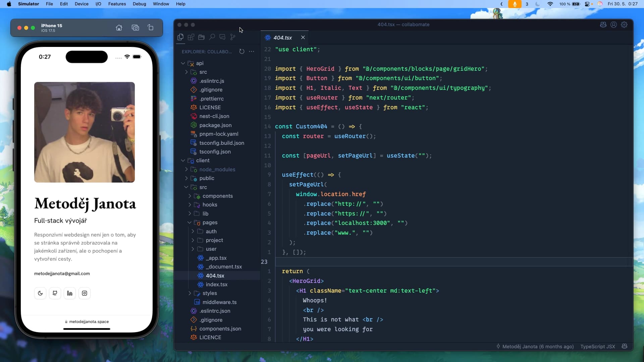This screenshot has width=644, height=362.
Task: Open the Device menu
Action: coord(82,4)
